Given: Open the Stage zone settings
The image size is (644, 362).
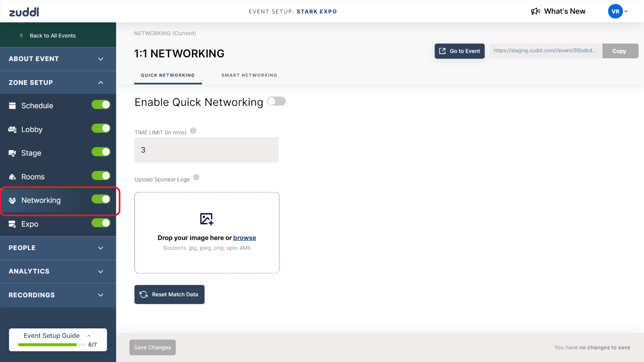Looking at the screenshot, I should [31, 153].
